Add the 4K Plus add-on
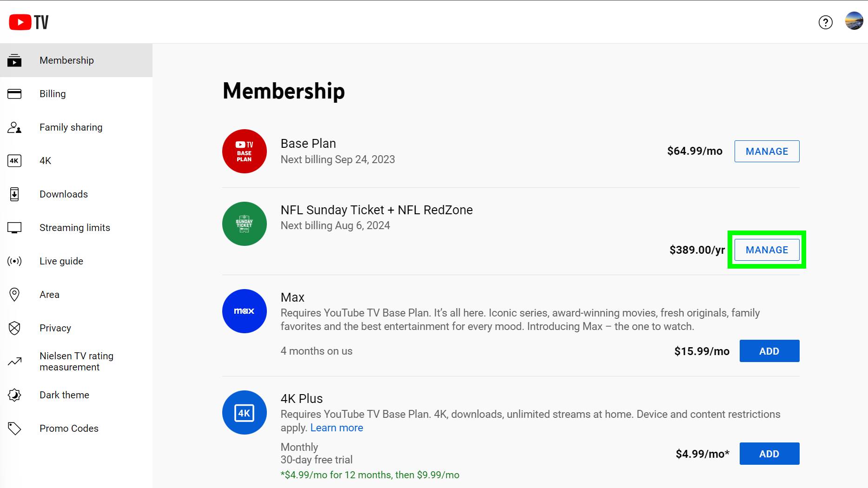868x488 pixels. coord(769,454)
